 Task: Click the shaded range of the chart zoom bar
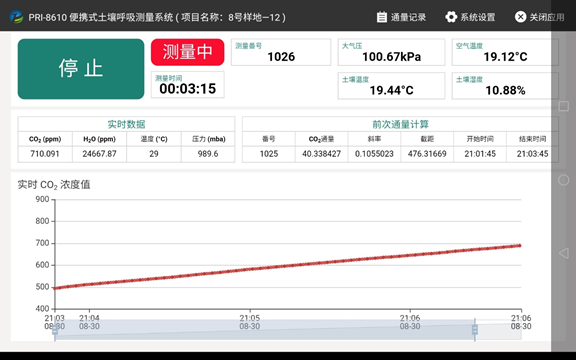coord(264,330)
